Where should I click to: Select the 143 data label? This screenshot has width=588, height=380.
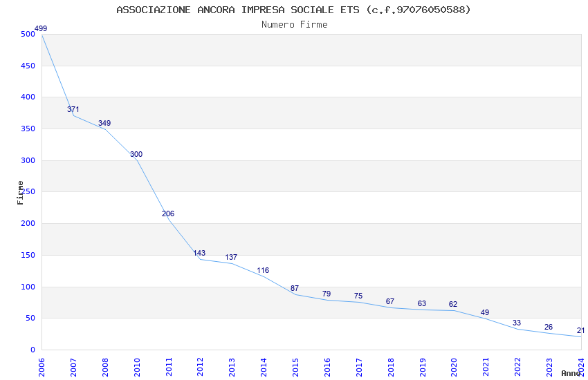[x=199, y=253]
